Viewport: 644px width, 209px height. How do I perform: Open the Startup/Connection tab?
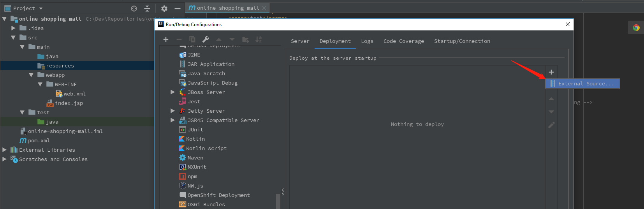[462, 41]
